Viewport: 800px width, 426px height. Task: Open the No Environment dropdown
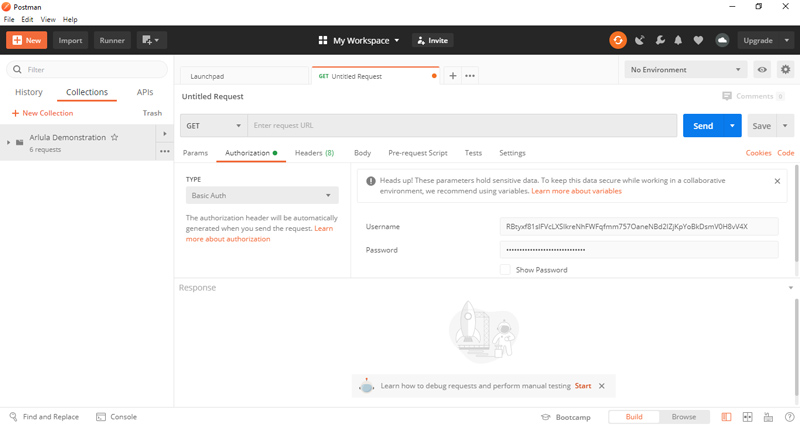[686, 69]
